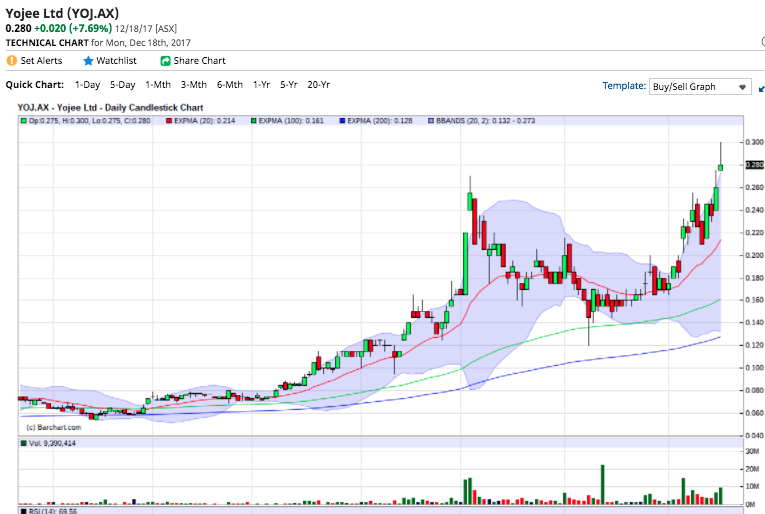Click the Vol 9,390,414 legend marker
Viewport: 765px width, 514px height.
(23, 443)
